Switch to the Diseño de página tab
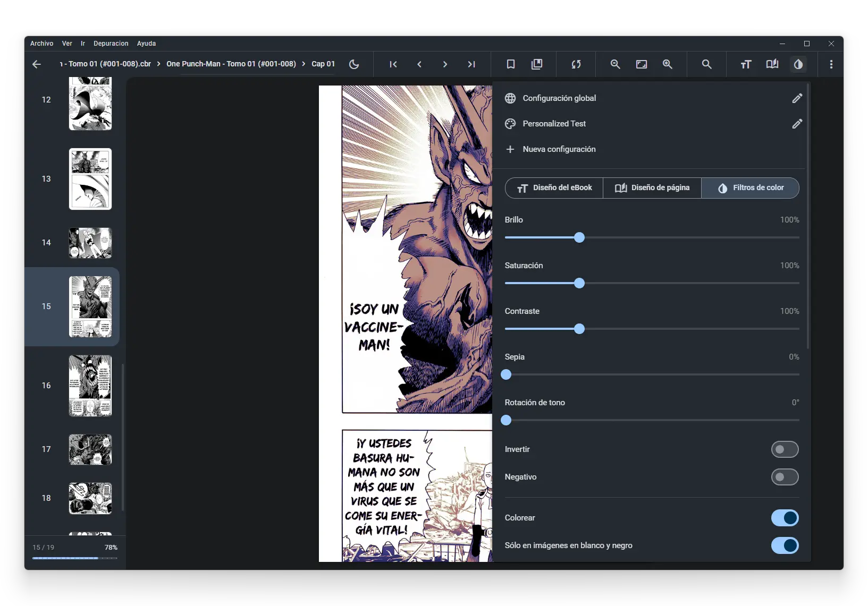868x606 pixels. [x=651, y=187]
